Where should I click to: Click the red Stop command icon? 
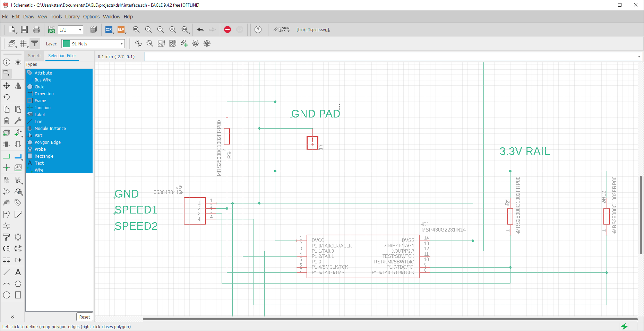pos(227,30)
